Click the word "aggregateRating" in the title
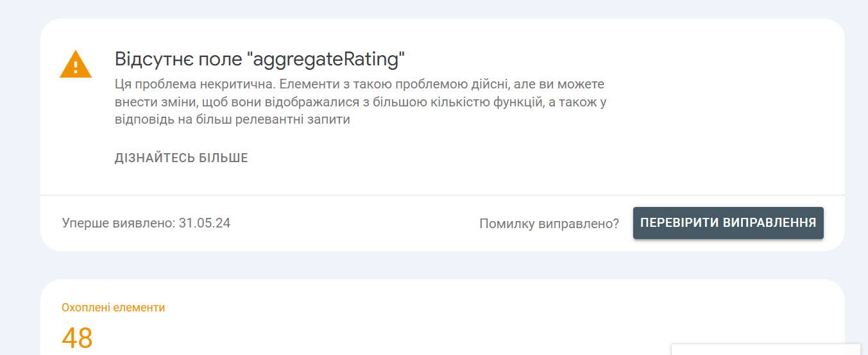 click(x=326, y=60)
